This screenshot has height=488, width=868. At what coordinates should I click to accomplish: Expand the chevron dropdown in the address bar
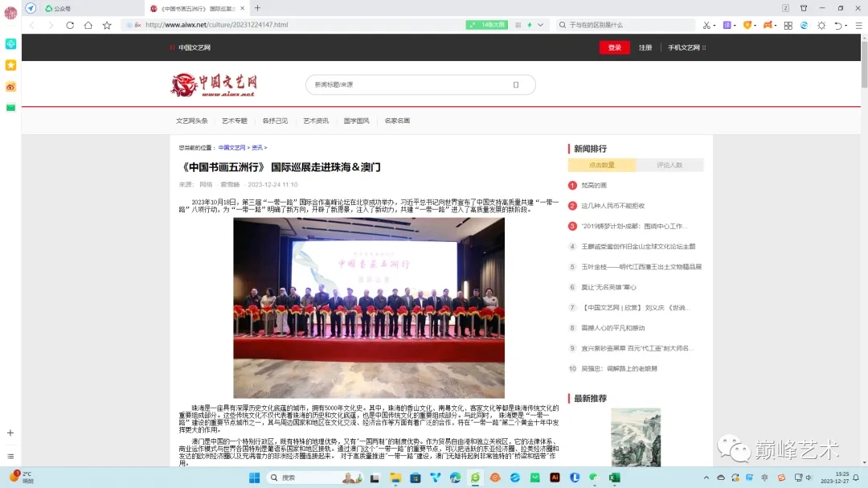pos(540,25)
